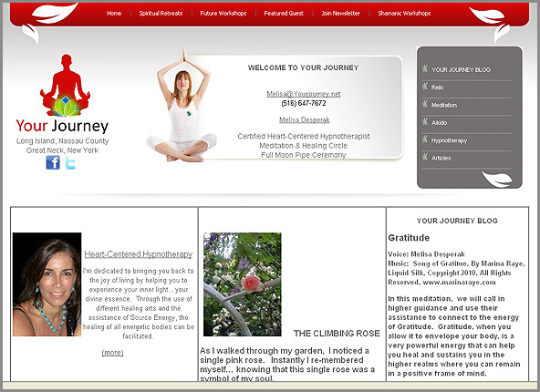This screenshot has height=392, width=540.
Task: Click the red meditating figure logo
Action: [65, 85]
